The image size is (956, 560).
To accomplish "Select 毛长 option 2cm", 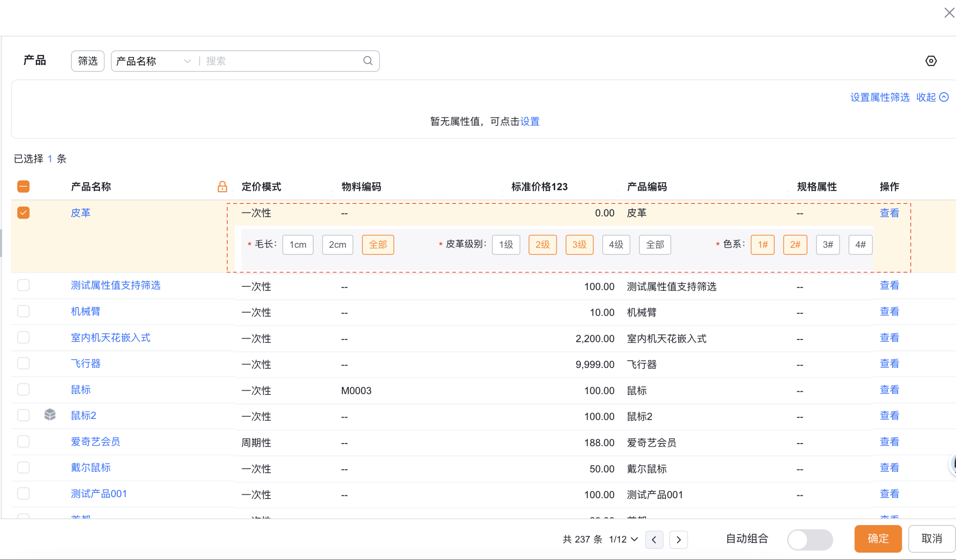I will point(337,244).
